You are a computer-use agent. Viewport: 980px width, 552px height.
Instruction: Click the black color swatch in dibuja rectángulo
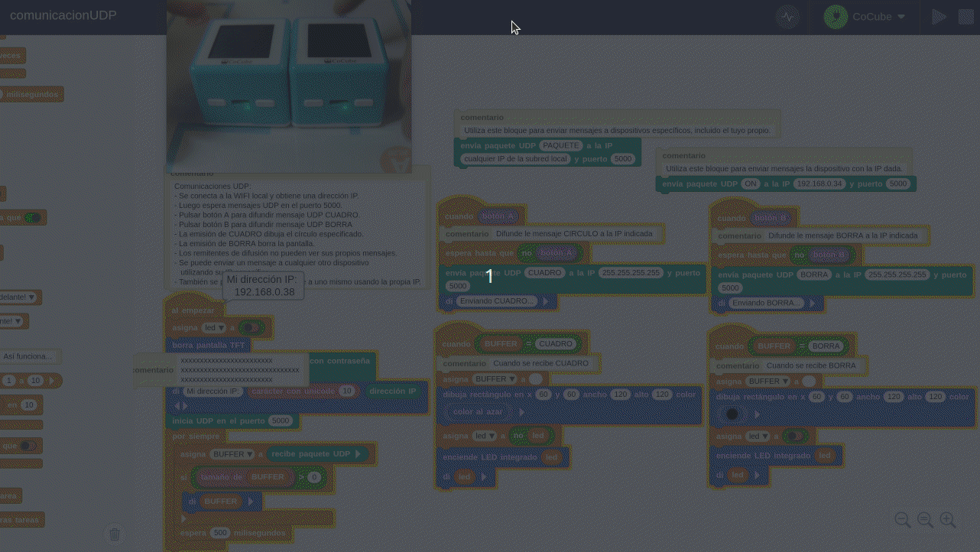tap(732, 414)
